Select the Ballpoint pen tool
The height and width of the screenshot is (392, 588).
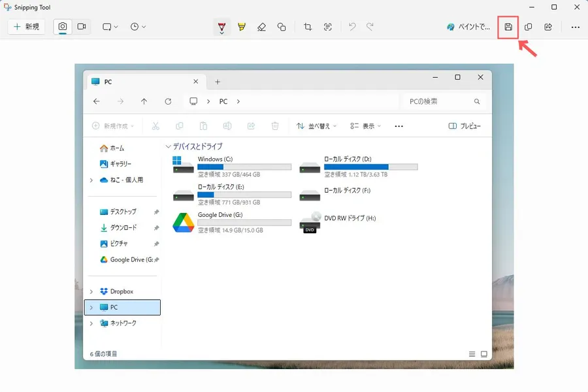tap(222, 27)
